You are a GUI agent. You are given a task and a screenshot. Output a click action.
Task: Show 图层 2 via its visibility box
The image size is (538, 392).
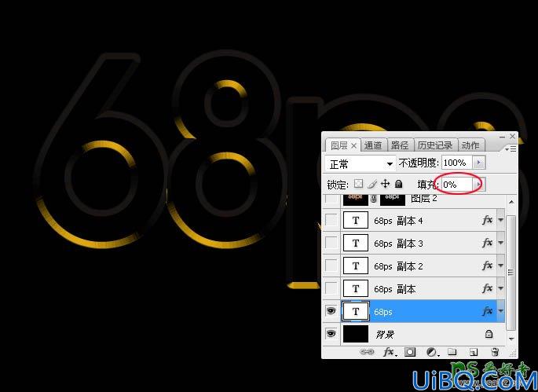(x=331, y=199)
